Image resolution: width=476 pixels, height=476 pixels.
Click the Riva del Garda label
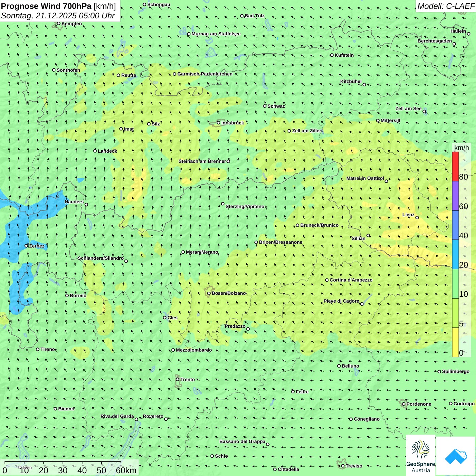[117, 416]
